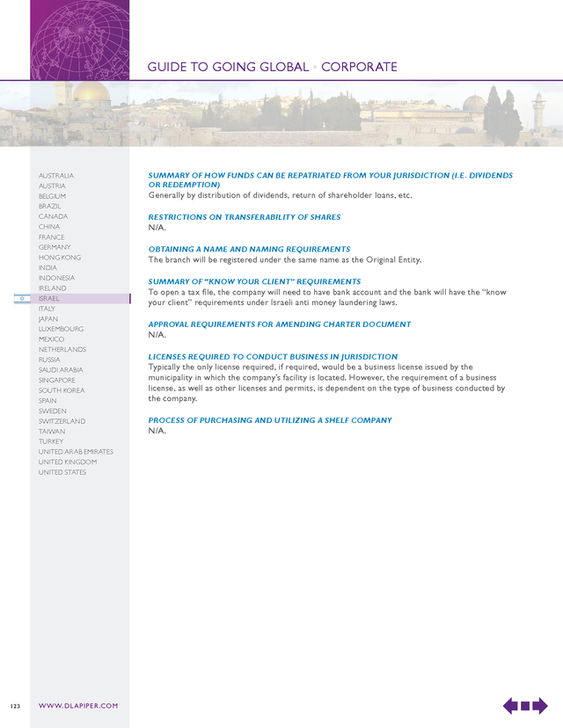The width and height of the screenshot is (563, 728).
Task: Click the Jerusalem skyline banner image
Action: pyautogui.click(x=281, y=114)
